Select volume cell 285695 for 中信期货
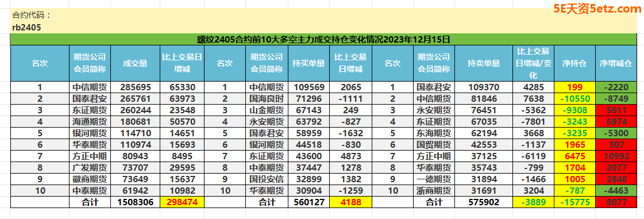Image resolution: width=644 pixels, height=219 pixels. (x=135, y=87)
